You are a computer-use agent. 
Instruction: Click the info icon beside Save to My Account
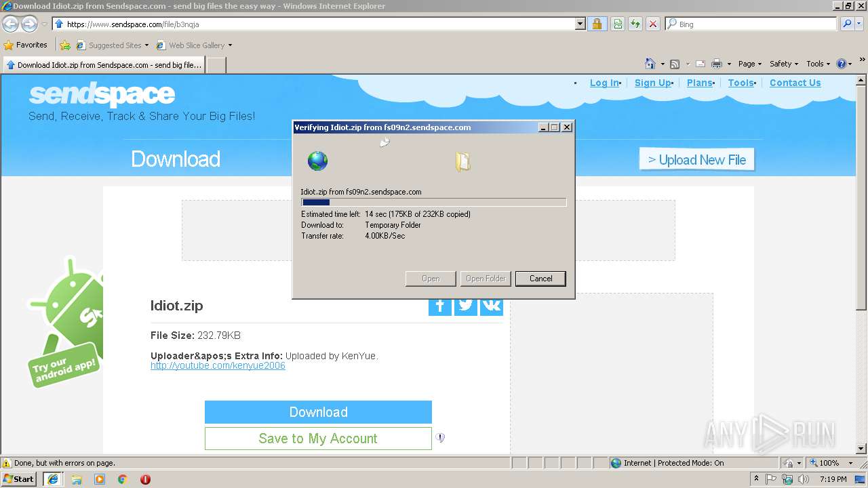(x=440, y=438)
